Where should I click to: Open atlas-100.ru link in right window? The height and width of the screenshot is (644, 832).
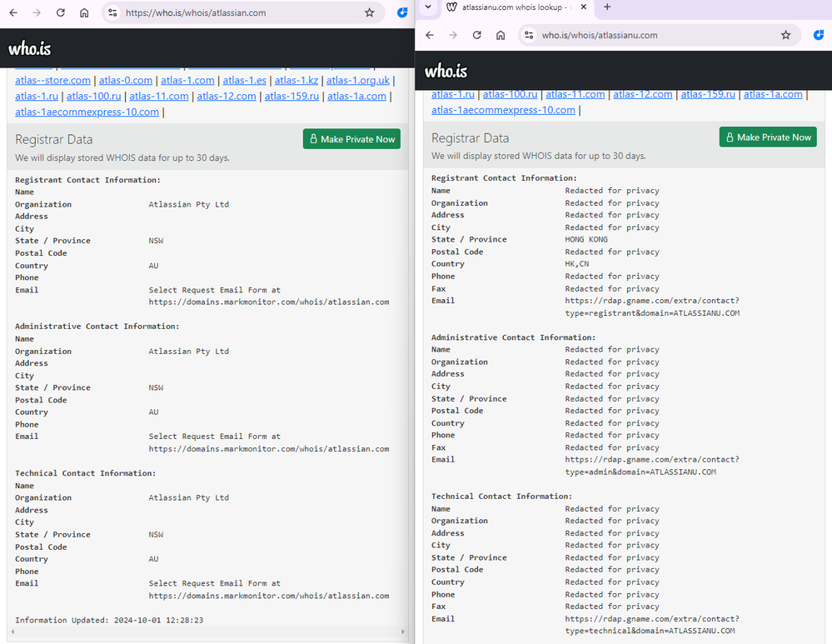pyautogui.click(x=510, y=94)
